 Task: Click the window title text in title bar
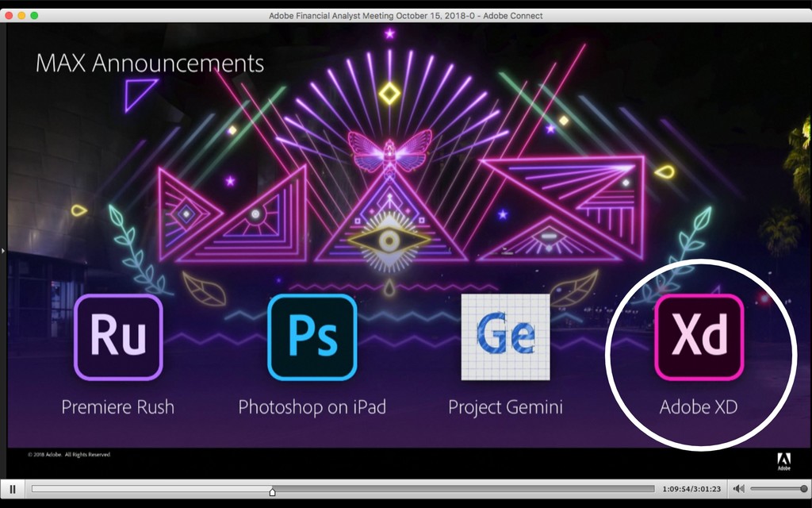[405, 16]
